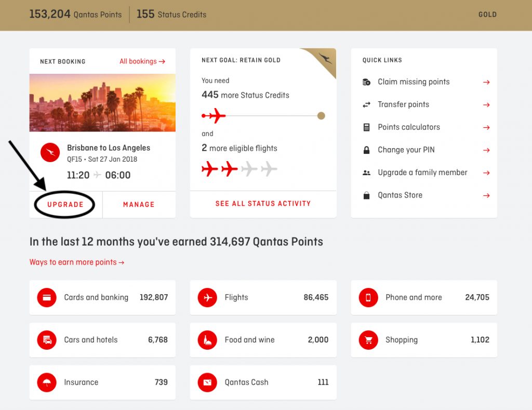Click the Claim missing points coins icon
The width and height of the screenshot is (532, 410).
(366, 82)
